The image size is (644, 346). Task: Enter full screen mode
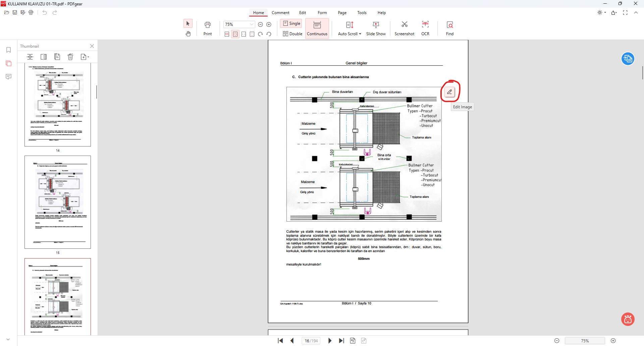tap(625, 12)
